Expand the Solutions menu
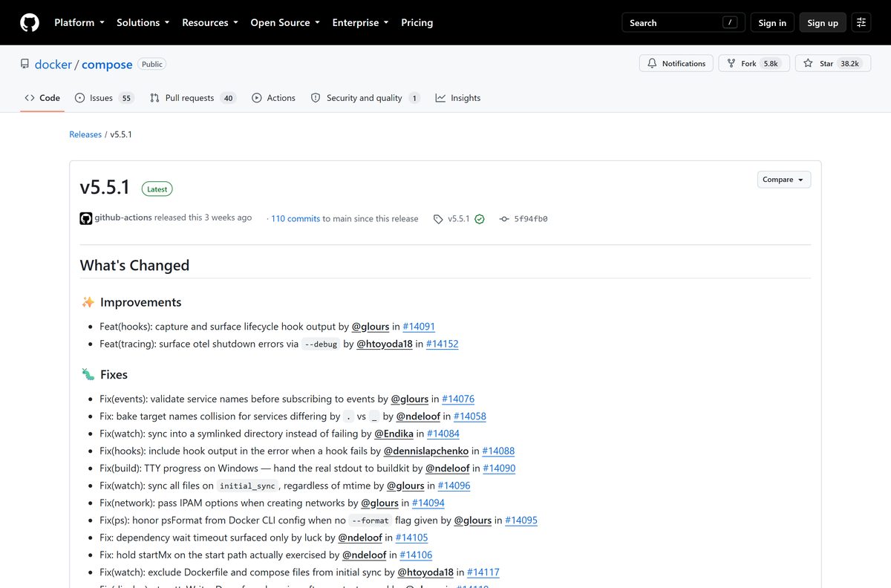 143,23
